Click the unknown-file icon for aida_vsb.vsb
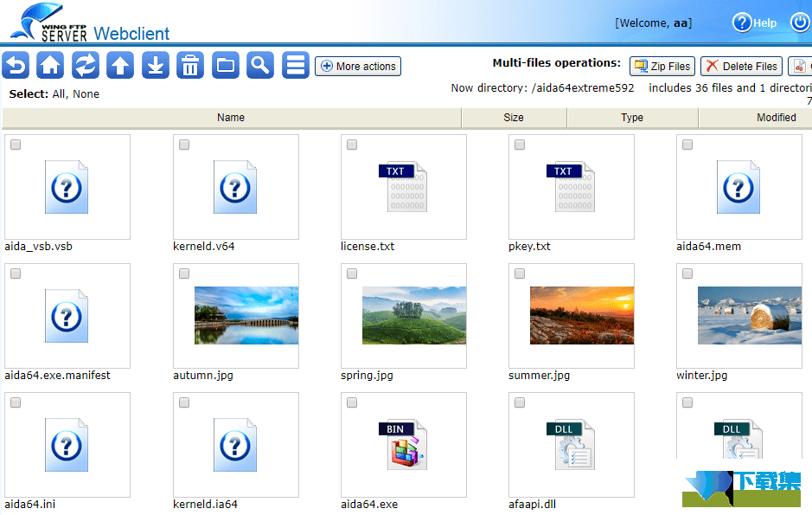The width and height of the screenshot is (812, 515). [67, 187]
